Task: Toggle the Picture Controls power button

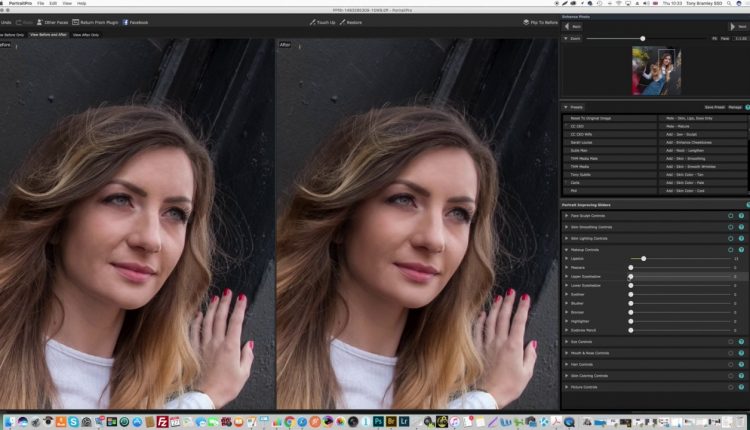Action: (730, 387)
